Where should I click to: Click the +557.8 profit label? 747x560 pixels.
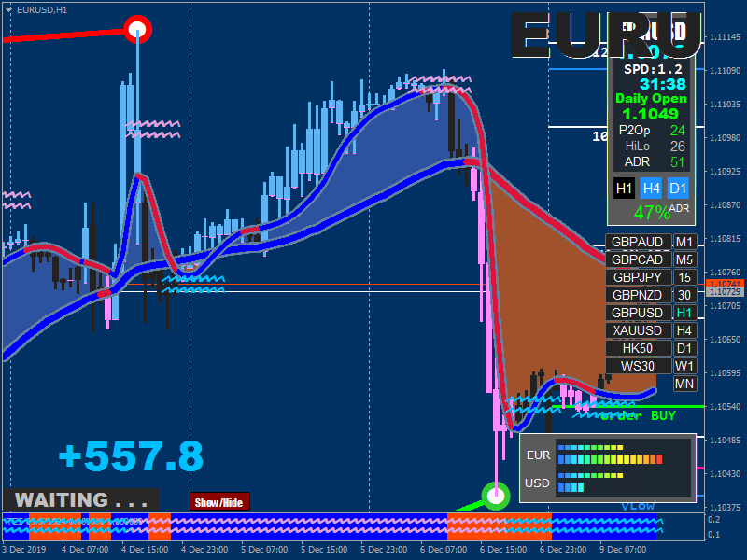click(131, 455)
